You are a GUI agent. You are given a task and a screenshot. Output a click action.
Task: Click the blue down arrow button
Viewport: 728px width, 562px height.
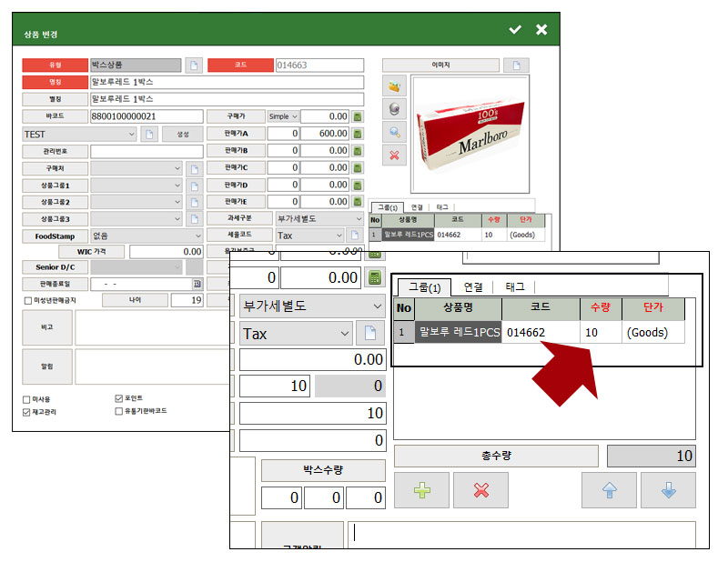click(669, 490)
